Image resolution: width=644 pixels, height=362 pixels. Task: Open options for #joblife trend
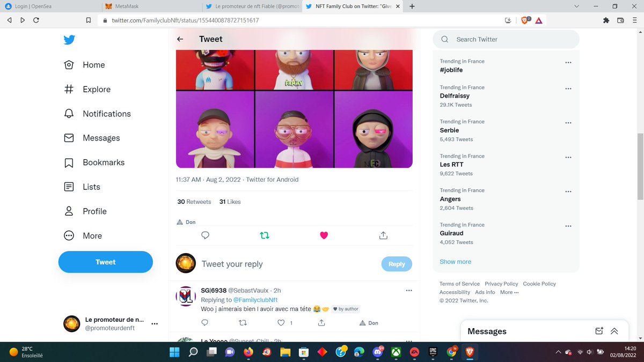pos(568,62)
